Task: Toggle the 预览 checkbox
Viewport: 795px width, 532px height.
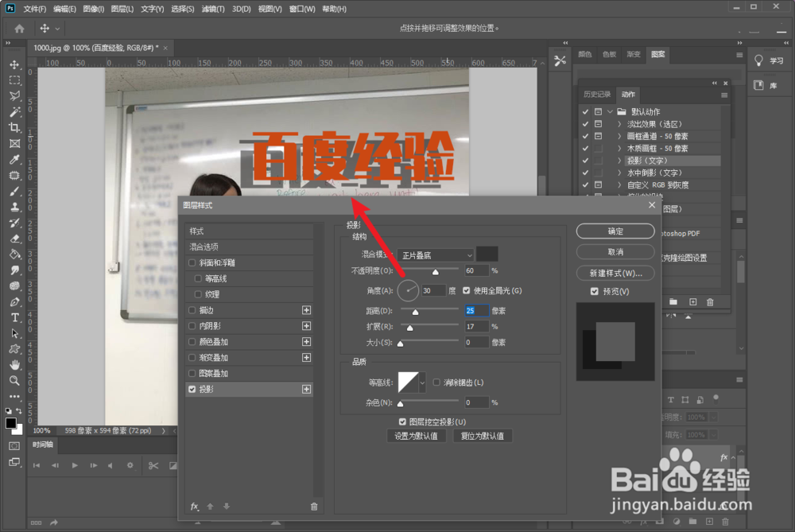Action: [x=594, y=292]
